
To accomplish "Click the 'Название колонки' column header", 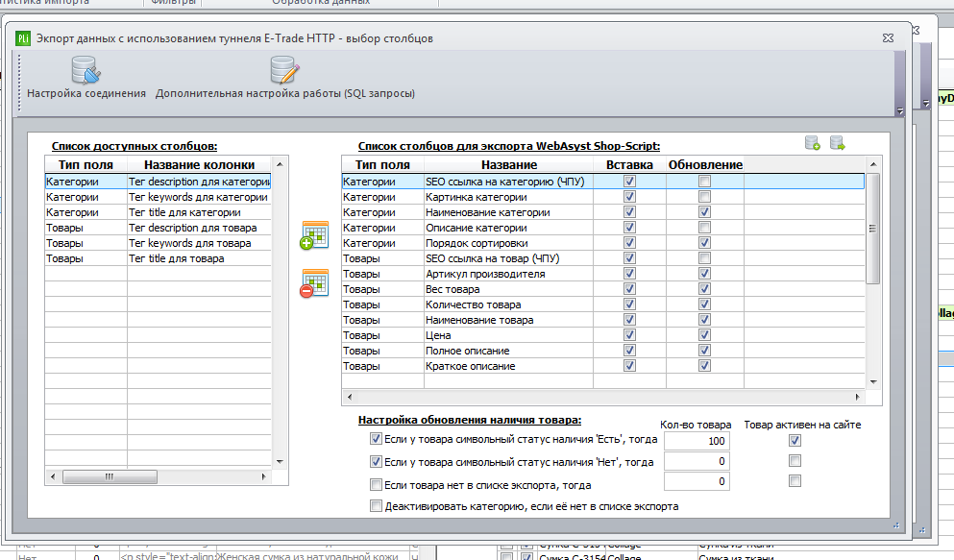I will pos(199,165).
